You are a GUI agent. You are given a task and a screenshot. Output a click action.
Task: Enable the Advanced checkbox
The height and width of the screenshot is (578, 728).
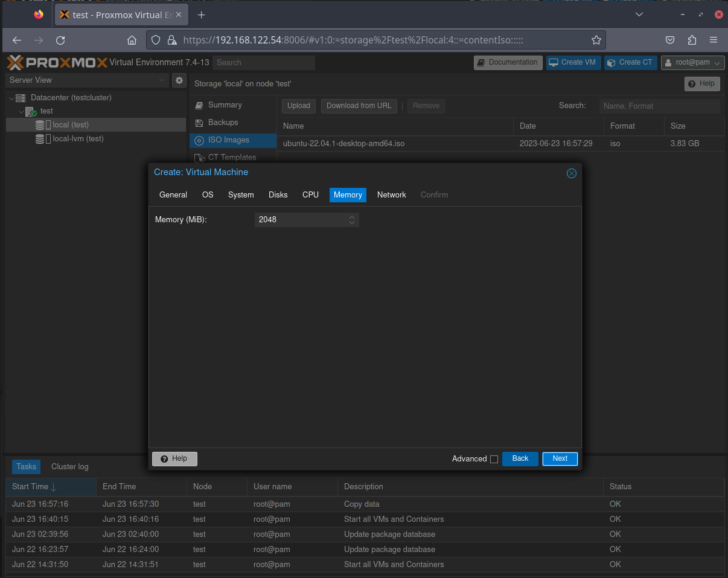[x=494, y=459]
